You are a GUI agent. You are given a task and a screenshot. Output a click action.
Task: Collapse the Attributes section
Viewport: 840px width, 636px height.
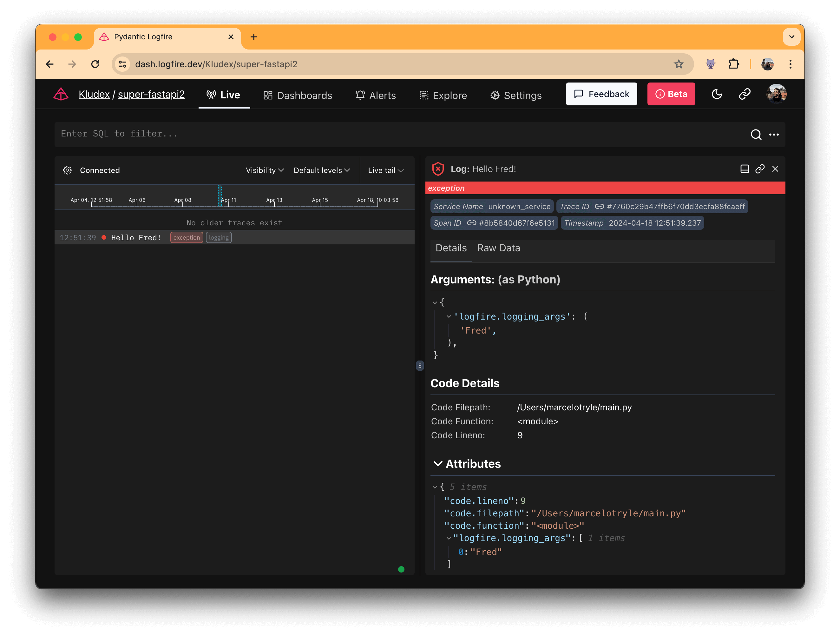[x=438, y=464]
